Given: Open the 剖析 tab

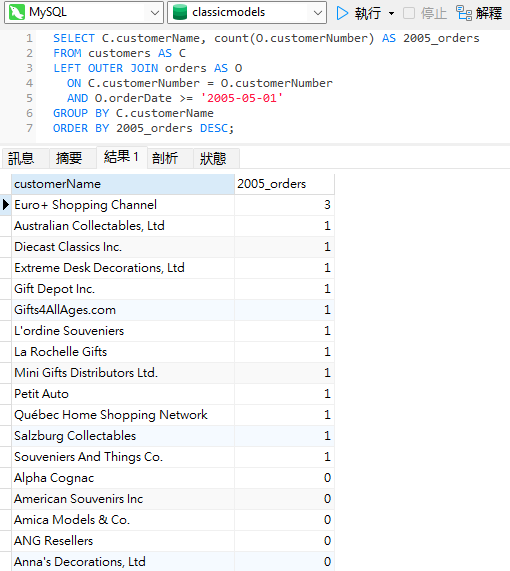Looking at the screenshot, I should pyautogui.click(x=170, y=158).
